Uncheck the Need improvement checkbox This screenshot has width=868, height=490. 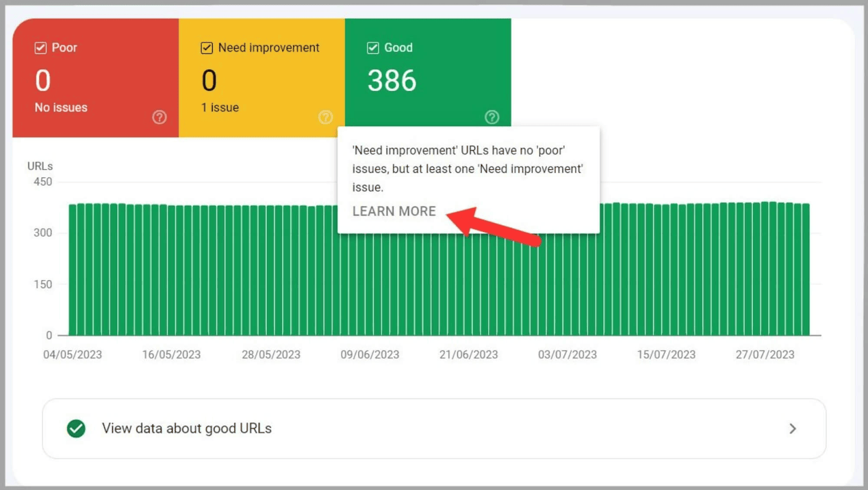[207, 48]
